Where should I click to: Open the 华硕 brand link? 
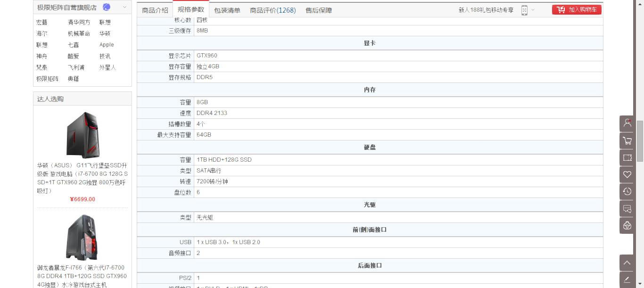coord(105,33)
